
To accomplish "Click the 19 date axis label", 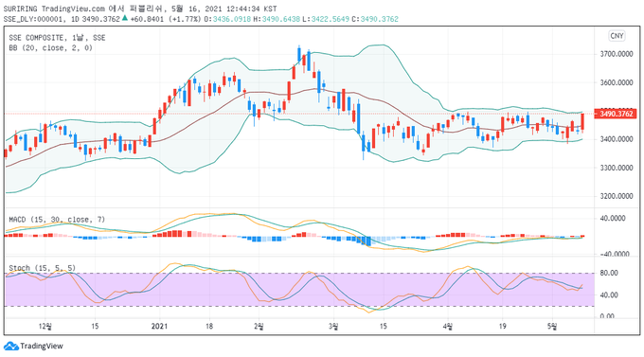I will (502, 326).
